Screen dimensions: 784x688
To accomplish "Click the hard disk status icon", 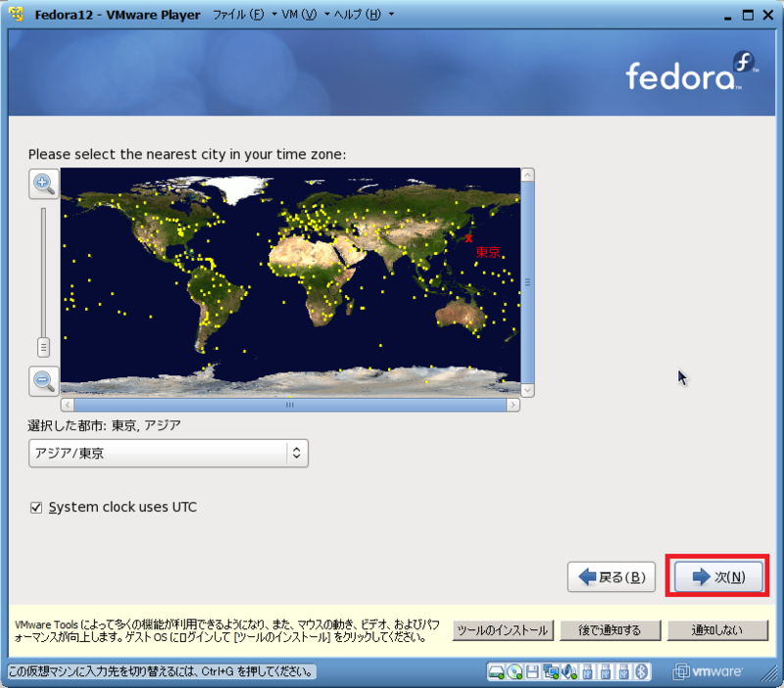I will [x=496, y=671].
